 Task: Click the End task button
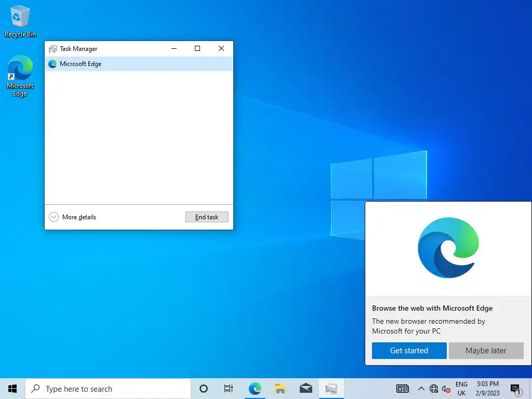[x=207, y=217]
